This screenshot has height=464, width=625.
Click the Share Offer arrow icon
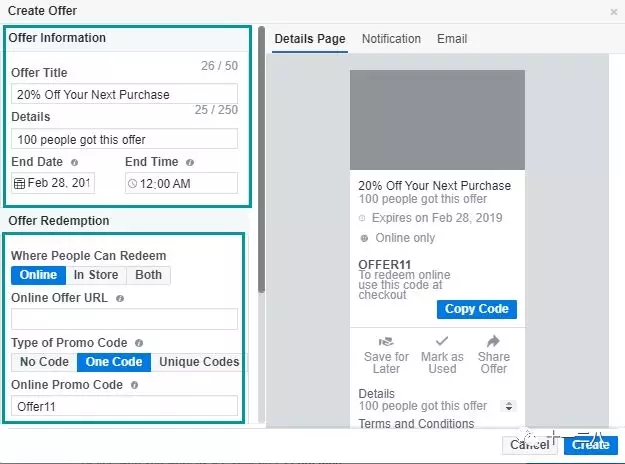click(493, 341)
